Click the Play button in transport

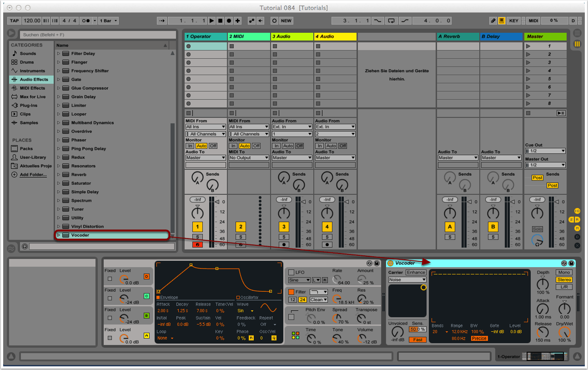point(211,20)
